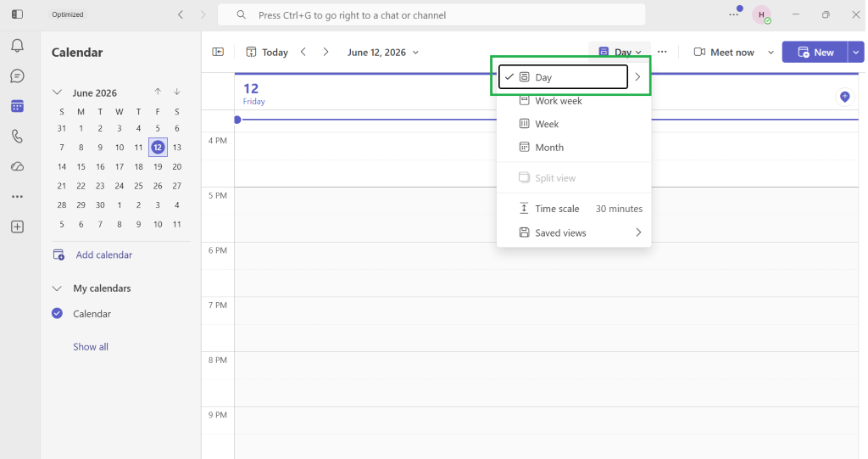
Task: Click the Calendar item under My calendars
Action: click(92, 314)
